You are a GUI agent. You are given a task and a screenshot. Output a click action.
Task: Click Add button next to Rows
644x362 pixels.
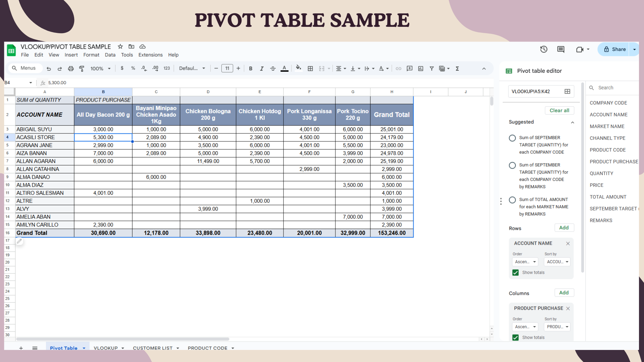click(x=564, y=228)
